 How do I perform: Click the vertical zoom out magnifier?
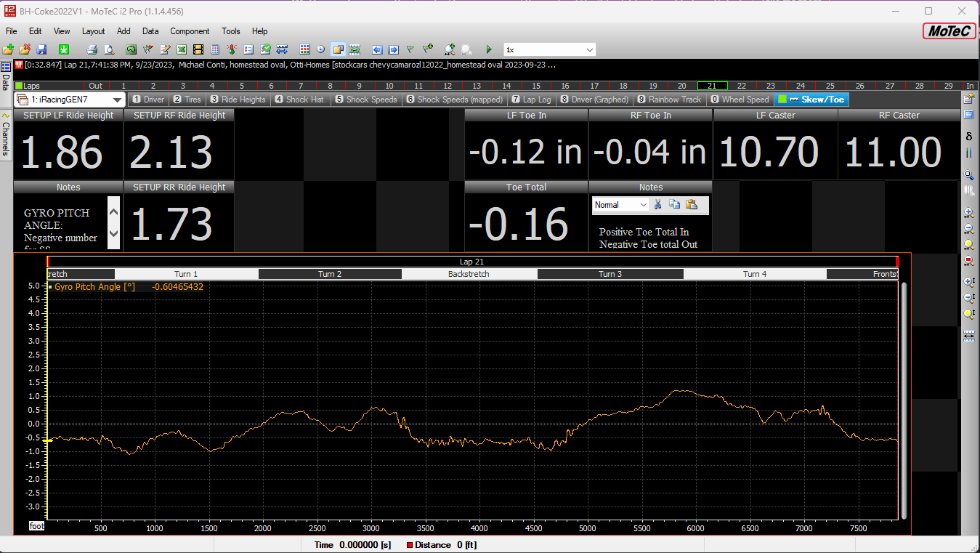click(968, 297)
